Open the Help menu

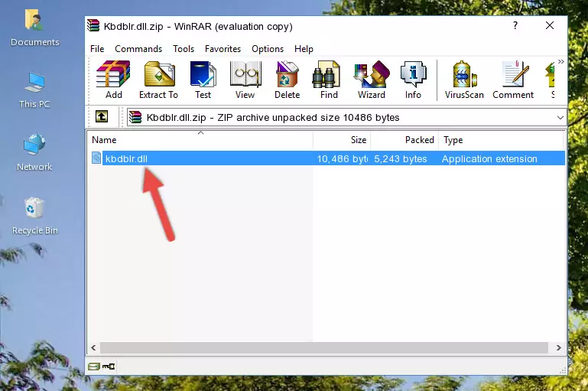click(304, 49)
